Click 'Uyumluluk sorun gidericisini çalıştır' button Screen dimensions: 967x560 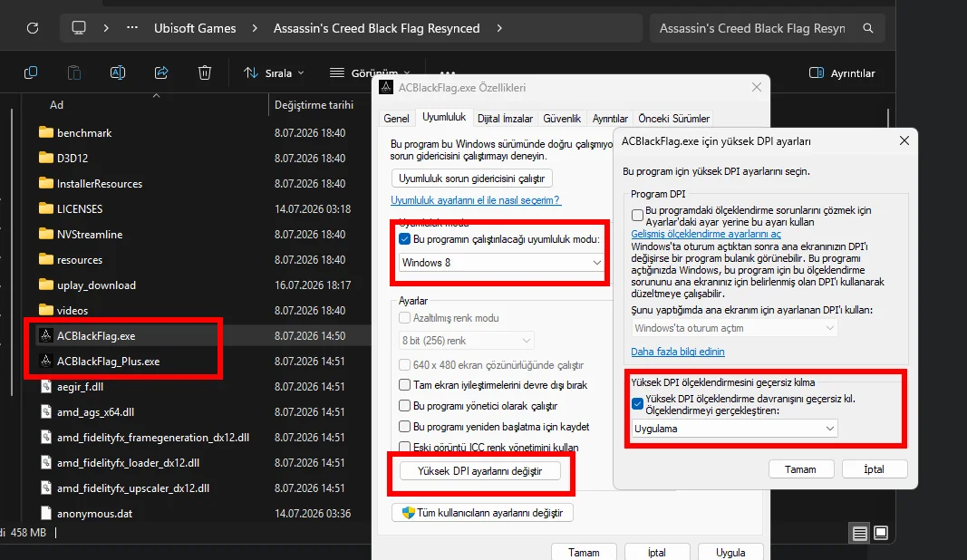472,179
